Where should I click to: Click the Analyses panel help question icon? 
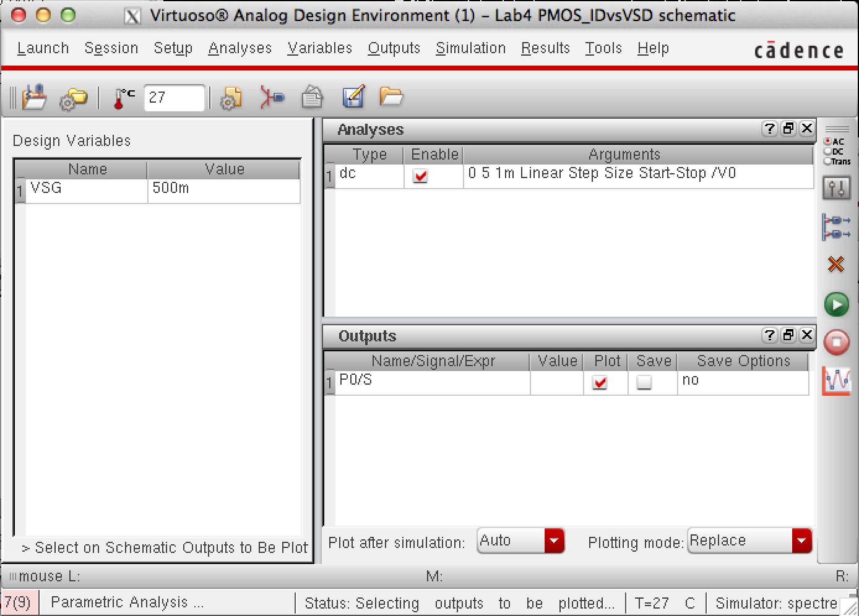pyautogui.click(x=769, y=129)
